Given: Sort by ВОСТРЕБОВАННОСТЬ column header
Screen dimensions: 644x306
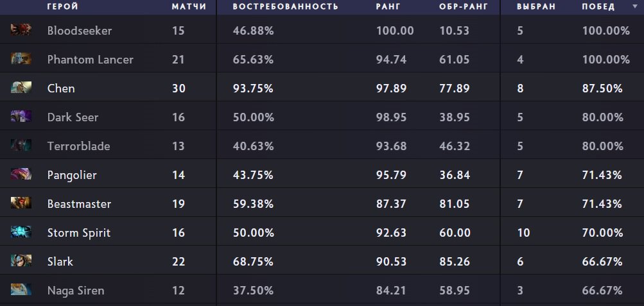Looking at the screenshot, I should pyautogui.click(x=286, y=6).
